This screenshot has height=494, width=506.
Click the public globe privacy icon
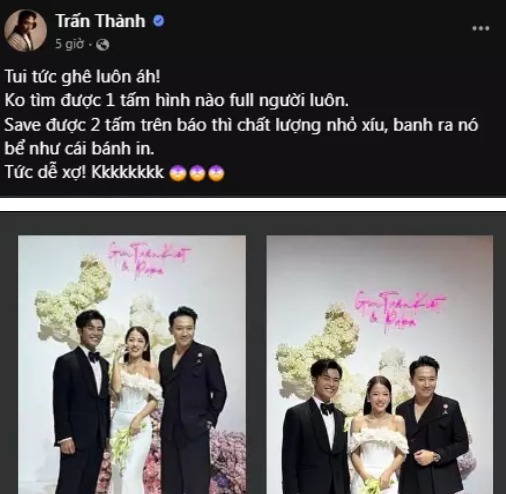[x=103, y=44]
